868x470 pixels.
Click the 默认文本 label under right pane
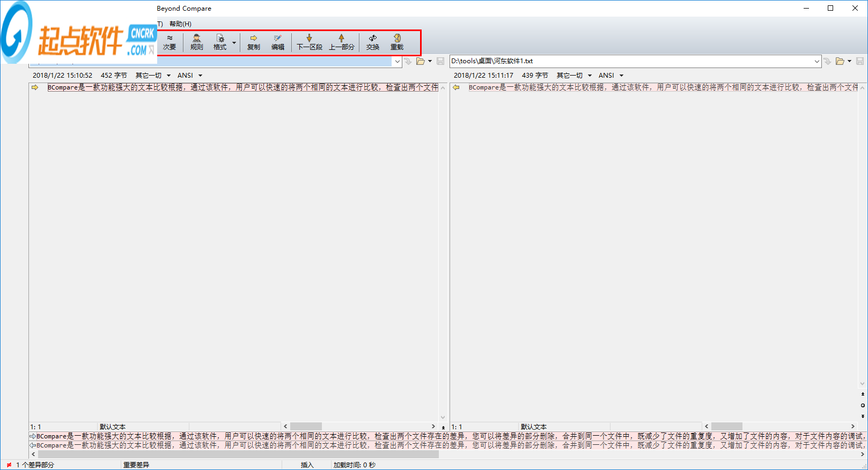(x=534, y=427)
